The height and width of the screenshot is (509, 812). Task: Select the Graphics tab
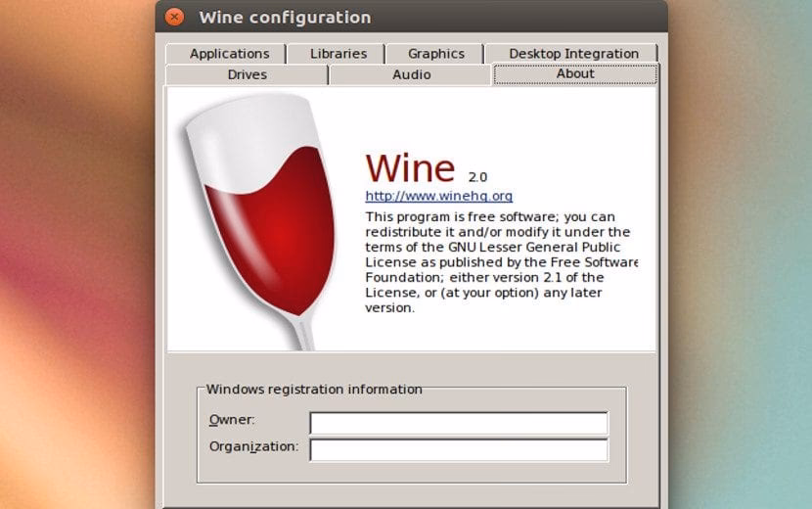435,54
